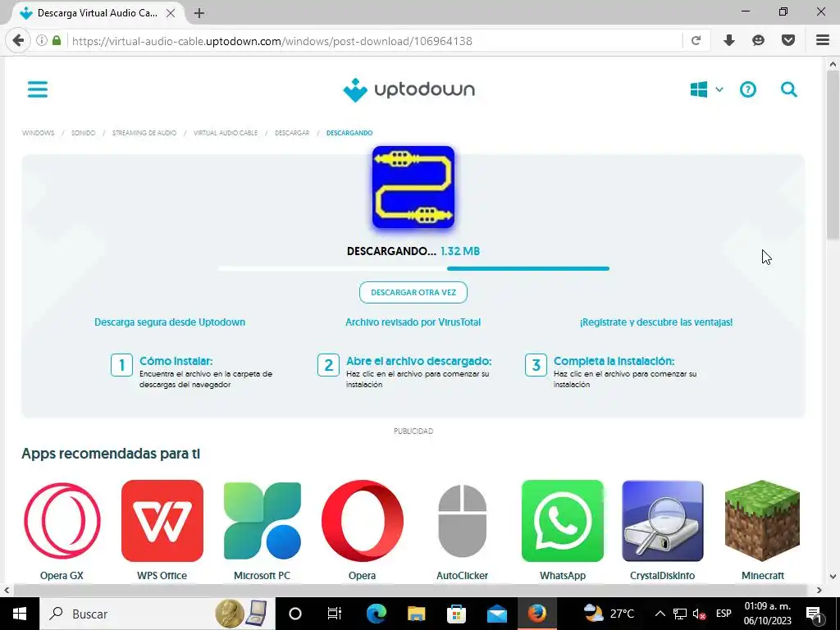Viewport: 840px width, 630px height.
Task: Click the WINDOWS breadcrumb
Action: point(38,133)
